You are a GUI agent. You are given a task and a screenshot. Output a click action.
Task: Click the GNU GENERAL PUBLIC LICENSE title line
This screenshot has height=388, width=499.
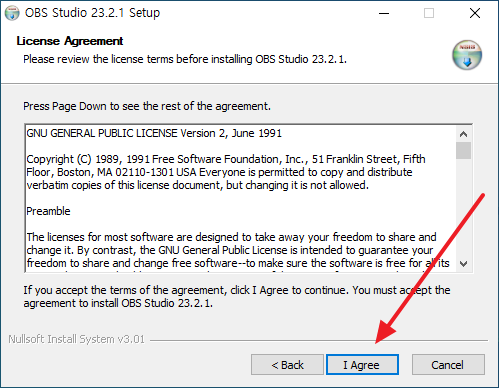(154, 133)
